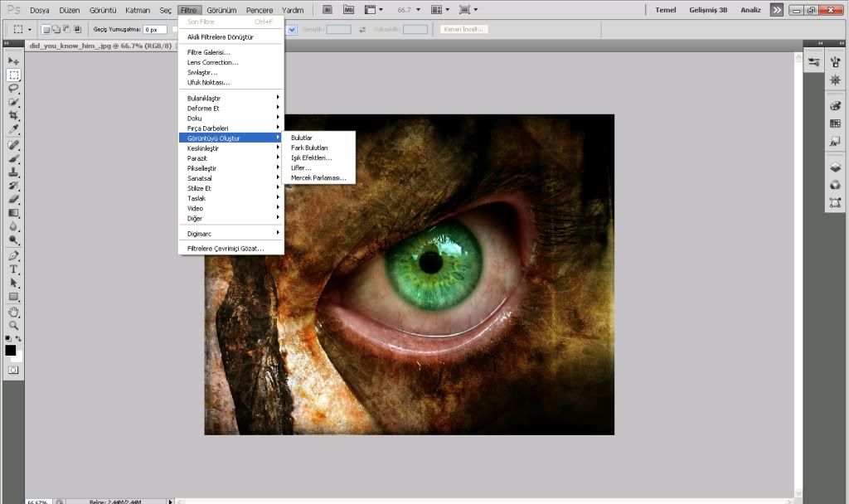Select the Rectangle shape tool
The image size is (849, 504).
click(x=13, y=297)
